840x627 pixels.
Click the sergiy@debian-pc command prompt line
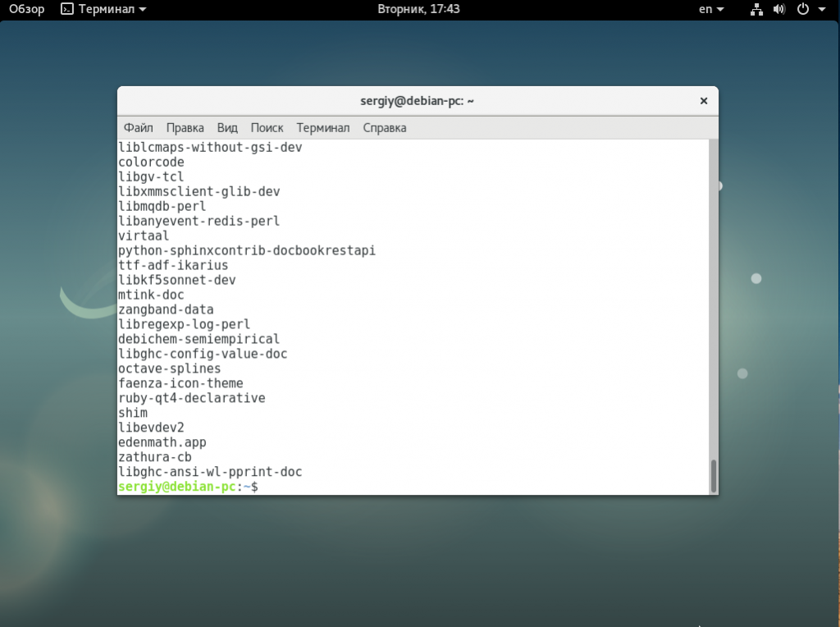(x=188, y=487)
